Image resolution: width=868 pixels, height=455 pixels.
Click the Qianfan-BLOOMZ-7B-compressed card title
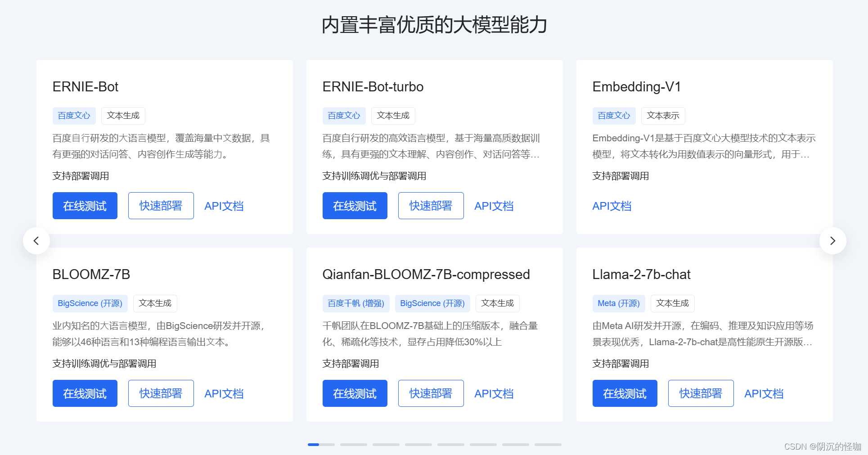426,275
